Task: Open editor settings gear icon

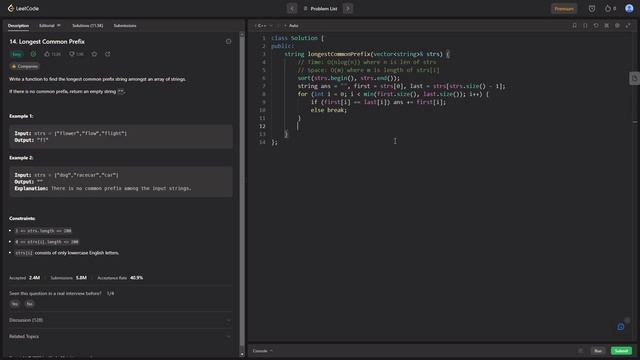Action: (x=617, y=25)
